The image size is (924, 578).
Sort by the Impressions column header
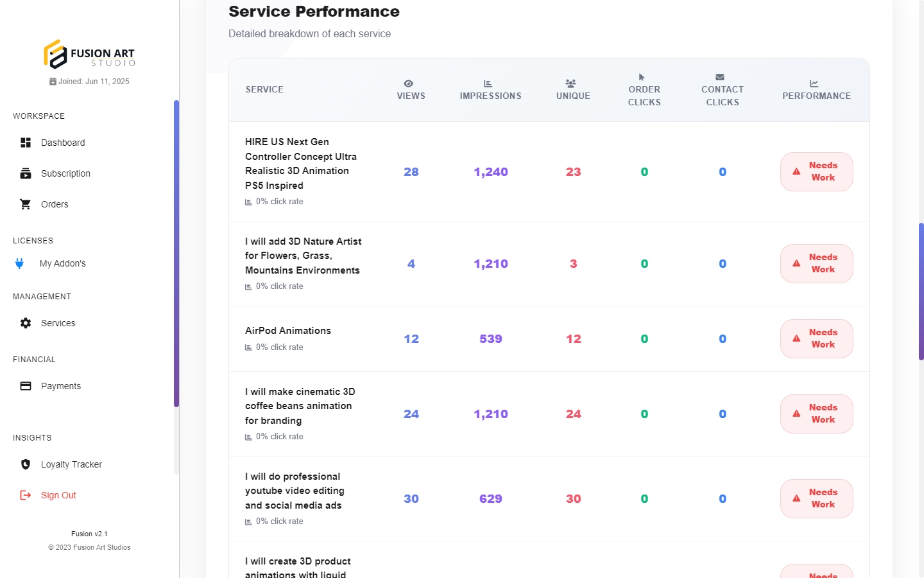click(x=490, y=96)
